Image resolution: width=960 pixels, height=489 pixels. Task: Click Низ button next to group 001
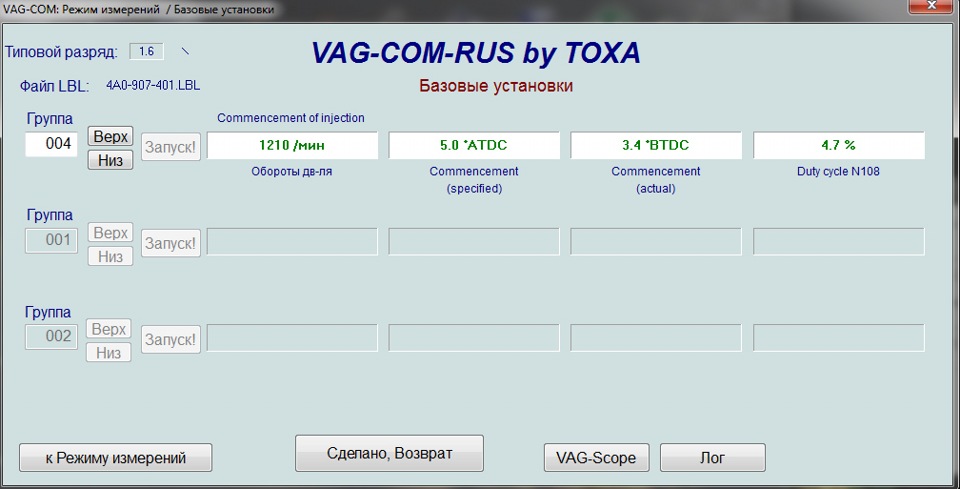pos(110,256)
